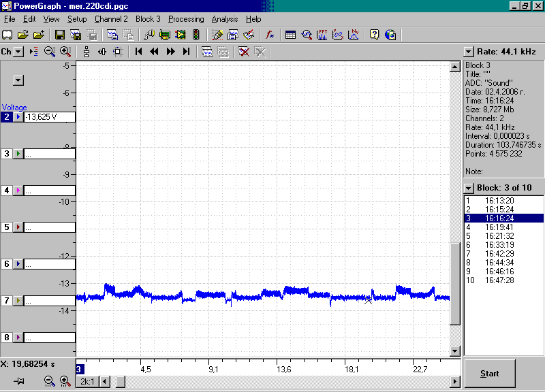The width and height of the screenshot is (545, 392).
Task: Toggle channel 3 arrow button
Action: click(x=18, y=154)
